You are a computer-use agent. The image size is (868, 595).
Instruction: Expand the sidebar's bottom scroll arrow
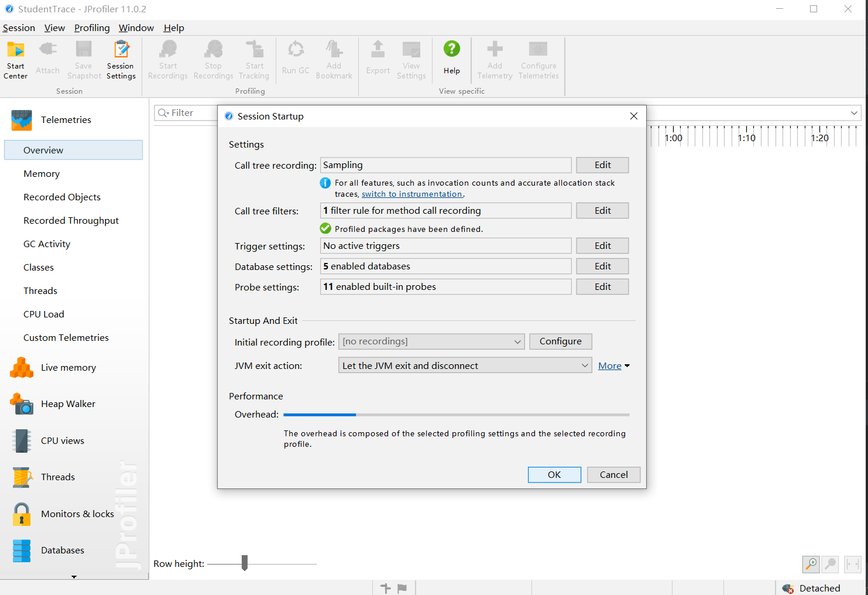point(74,577)
